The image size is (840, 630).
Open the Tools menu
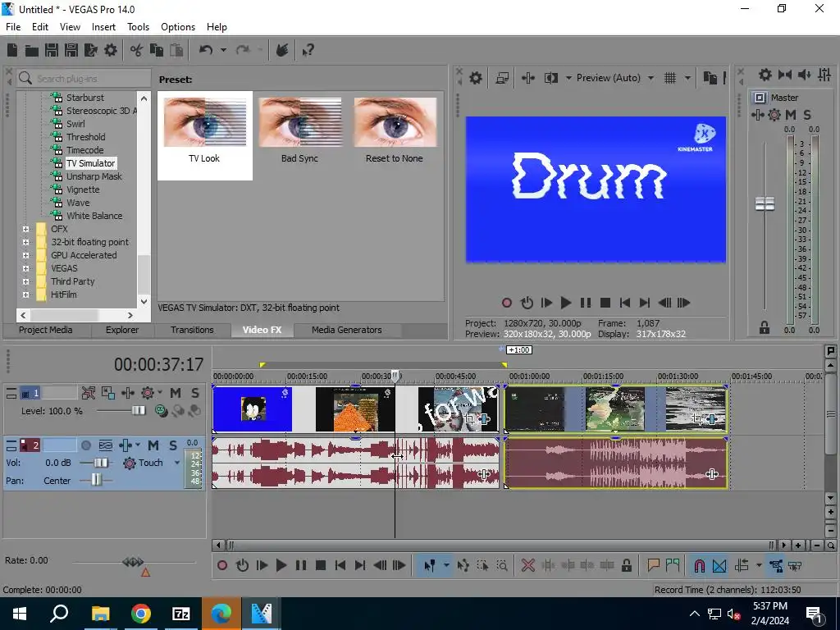pos(138,27)
